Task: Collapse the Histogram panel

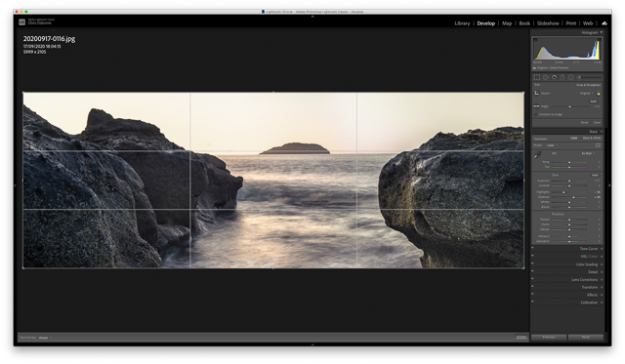Action: pyautogui.click(x=602, y=32)
